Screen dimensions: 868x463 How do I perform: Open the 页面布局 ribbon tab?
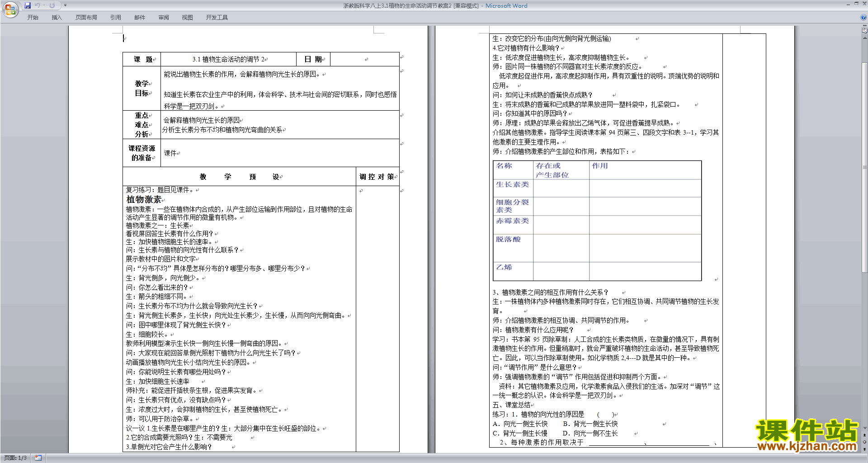click(86, 17)
